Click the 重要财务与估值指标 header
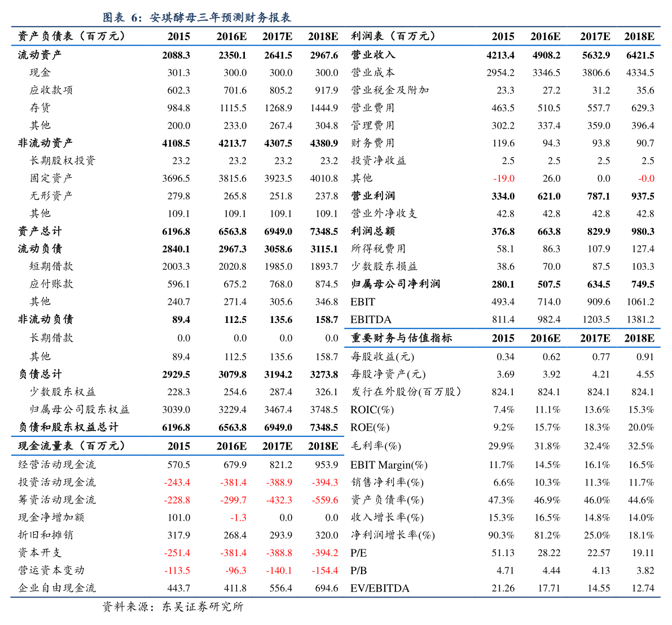 401,338
